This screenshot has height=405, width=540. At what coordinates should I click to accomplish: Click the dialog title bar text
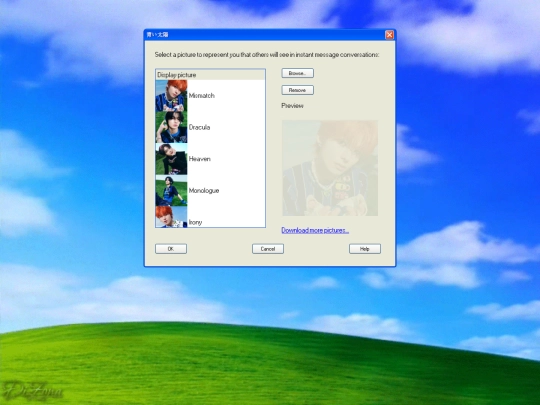tap(157, 35)
